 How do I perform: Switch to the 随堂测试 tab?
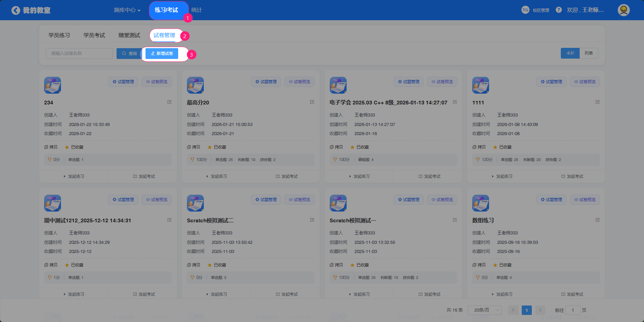(129, 35)
